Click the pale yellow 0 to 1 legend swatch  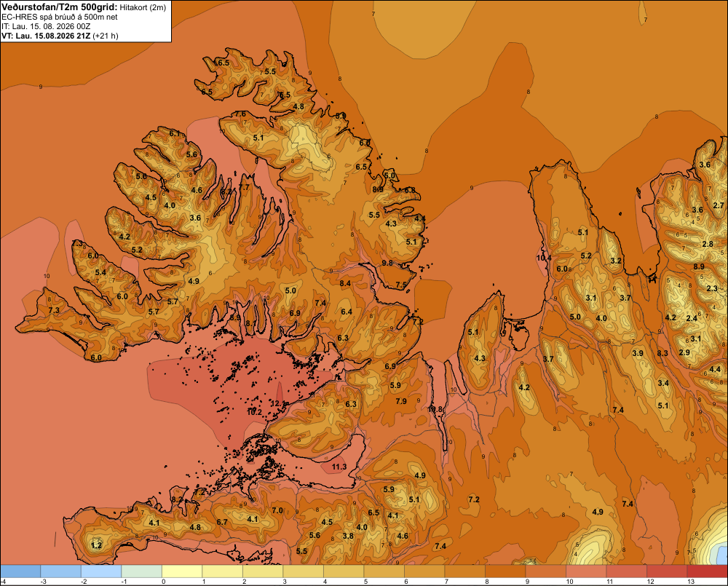182,571
